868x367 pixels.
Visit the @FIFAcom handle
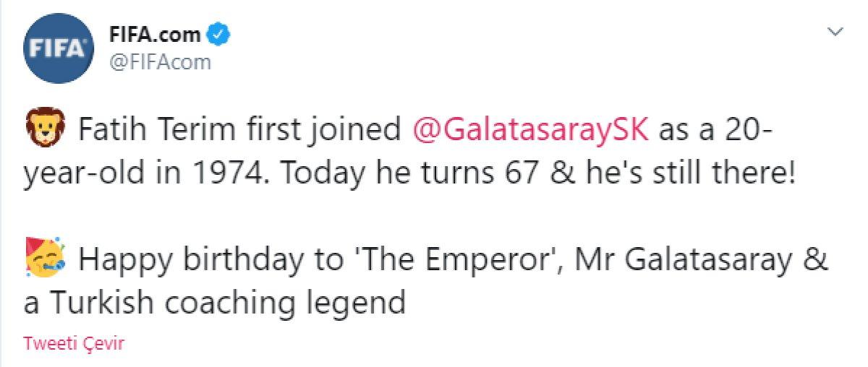[x=159, y=62]
